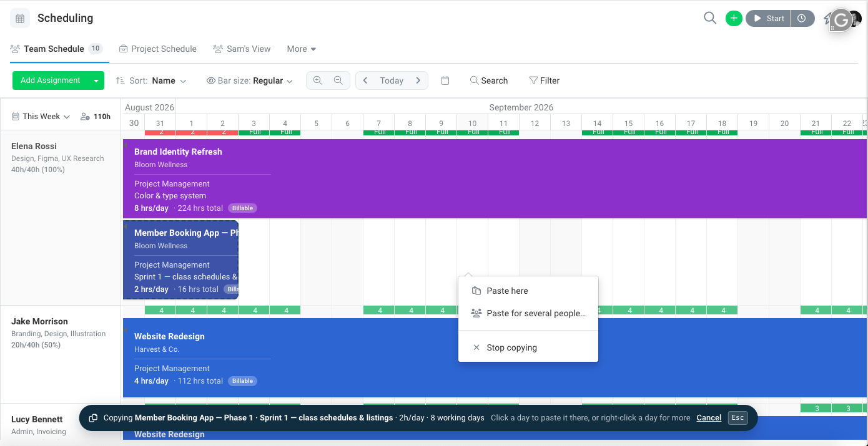
Task: Click the Start timer button
Action: coord(769,18)
